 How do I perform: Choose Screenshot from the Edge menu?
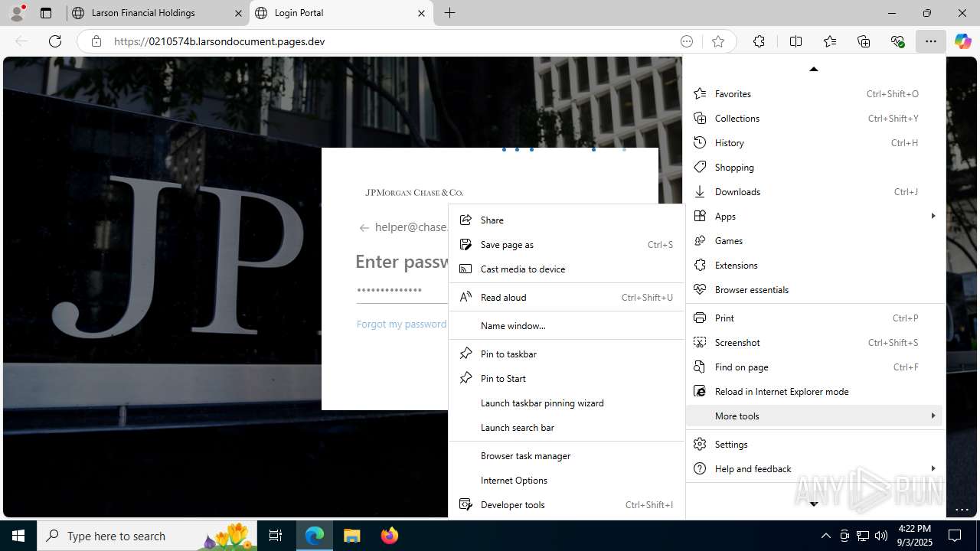coord(815,342)
